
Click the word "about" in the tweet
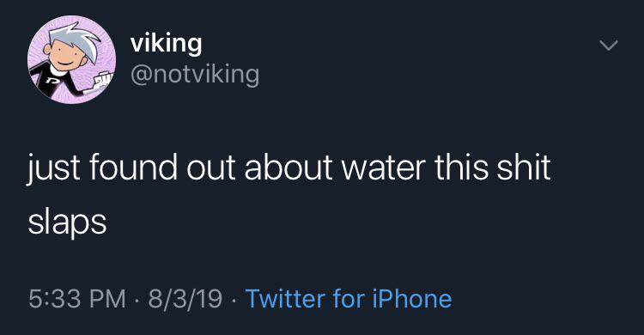tap(289, 167)
